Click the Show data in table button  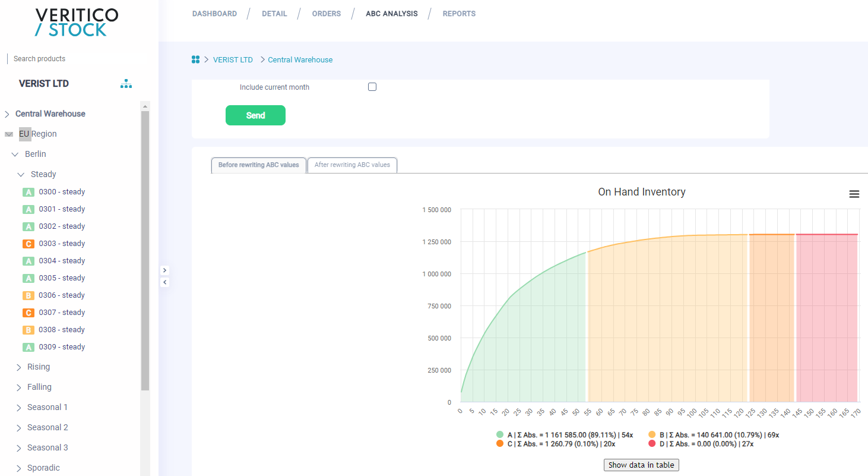[641, 465]
